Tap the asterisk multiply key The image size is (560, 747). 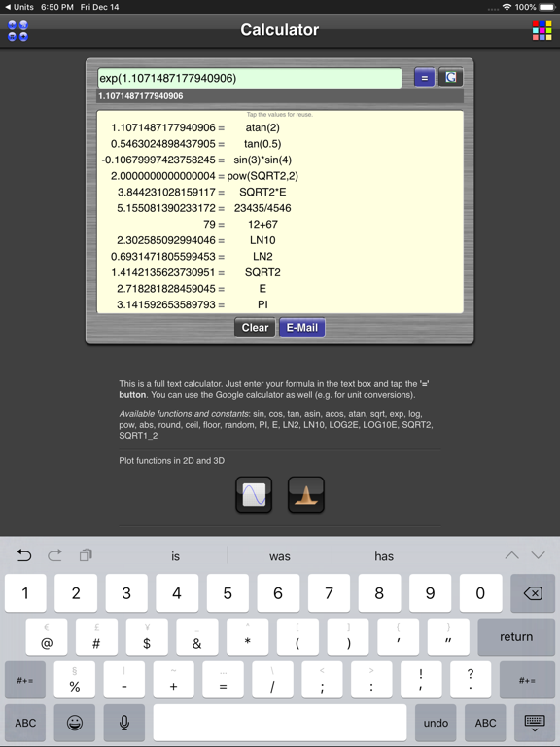248,637
